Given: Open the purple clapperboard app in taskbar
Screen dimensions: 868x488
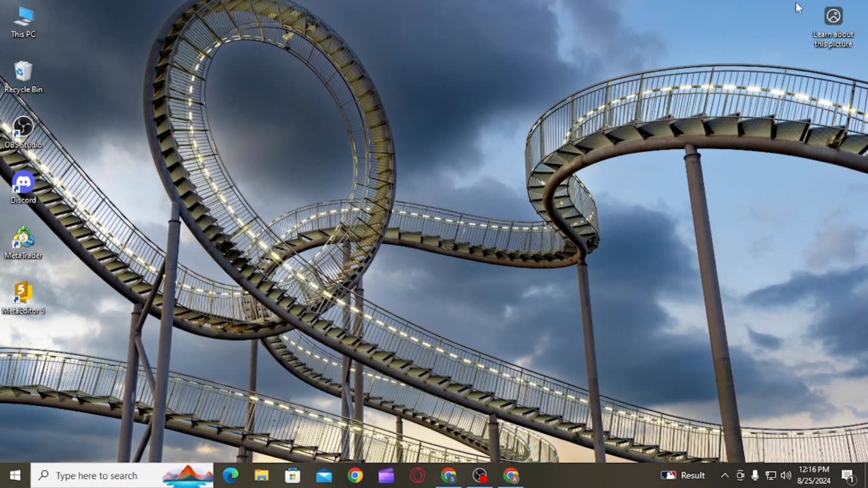Looking at the screenshot, I should pos(387,476).
